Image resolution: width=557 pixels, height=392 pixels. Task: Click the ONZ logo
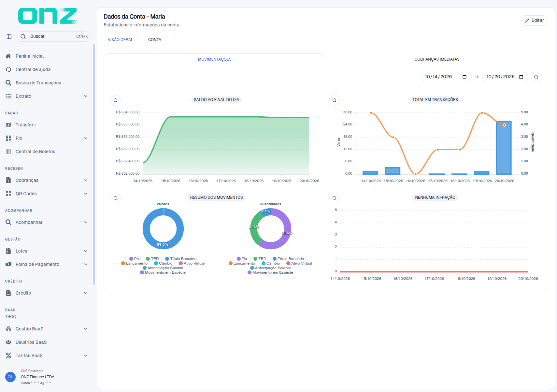coord(48,16)
